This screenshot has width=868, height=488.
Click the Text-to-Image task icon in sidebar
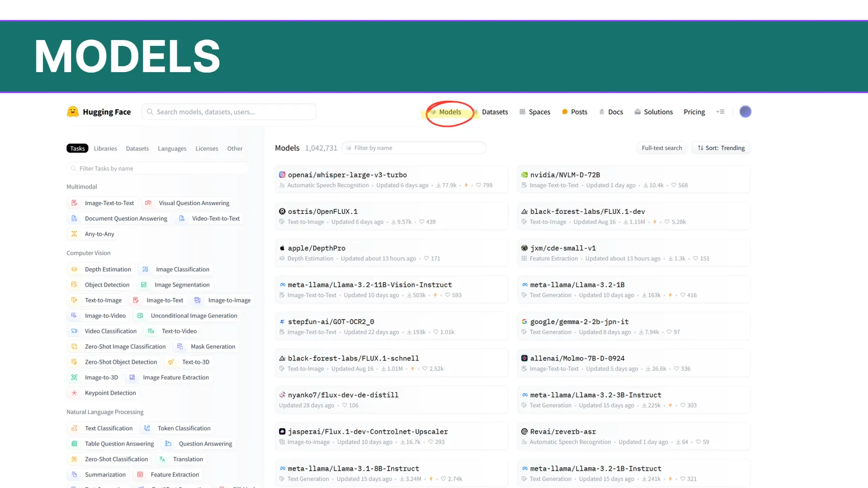click(74, 300)
